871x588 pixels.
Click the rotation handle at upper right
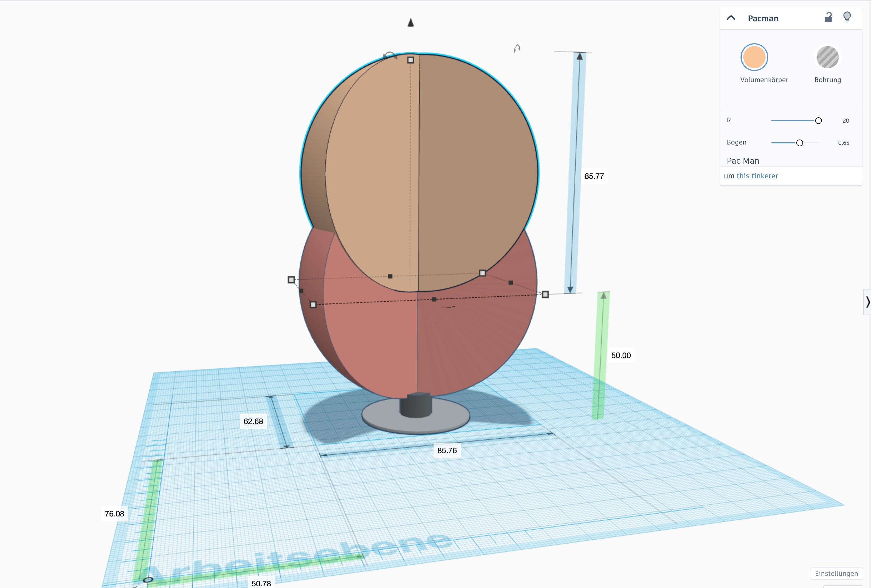[517, 48]
